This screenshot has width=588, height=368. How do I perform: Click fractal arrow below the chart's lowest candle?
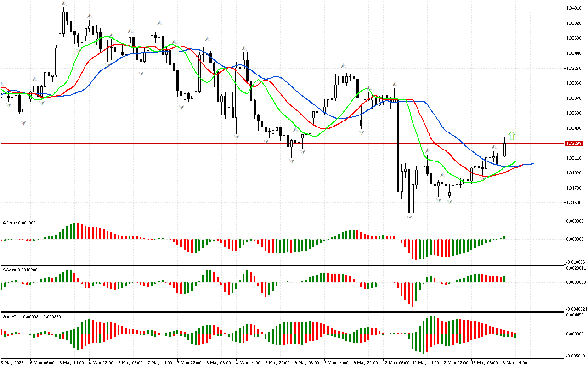click(x=409, y=216)
